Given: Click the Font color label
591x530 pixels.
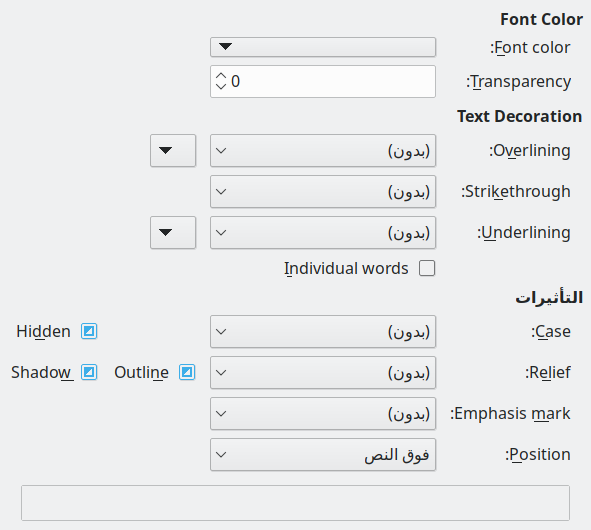Looking at the screenshot, I should tap(530, 48).
